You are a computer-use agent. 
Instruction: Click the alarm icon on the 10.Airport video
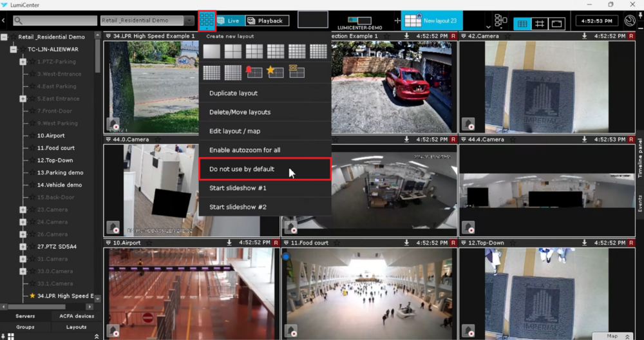pyautogui.click(x=113, y=330)
